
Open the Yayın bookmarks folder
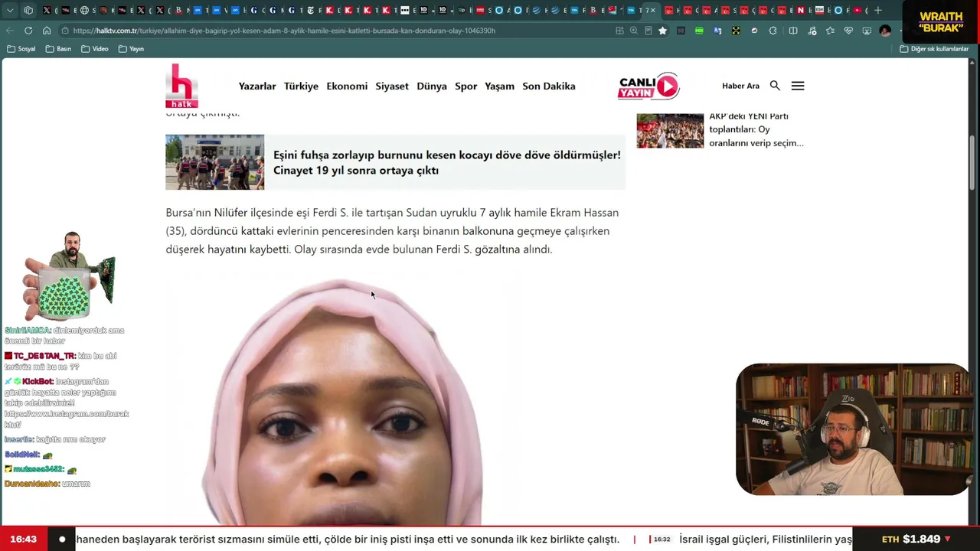pos(131,49)
